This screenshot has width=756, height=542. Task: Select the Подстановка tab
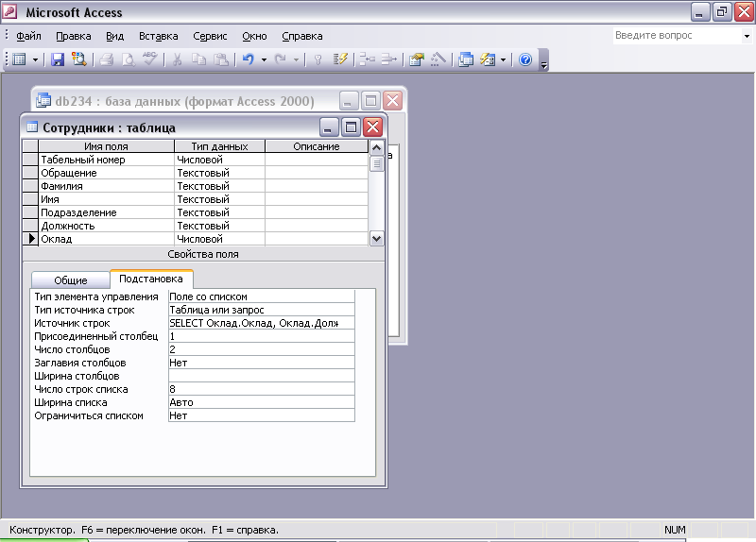point(151,279)
